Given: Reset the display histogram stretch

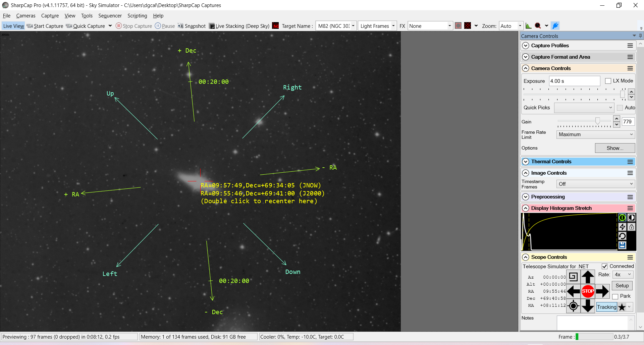Looking at the screenshot, I should point(622,236).
